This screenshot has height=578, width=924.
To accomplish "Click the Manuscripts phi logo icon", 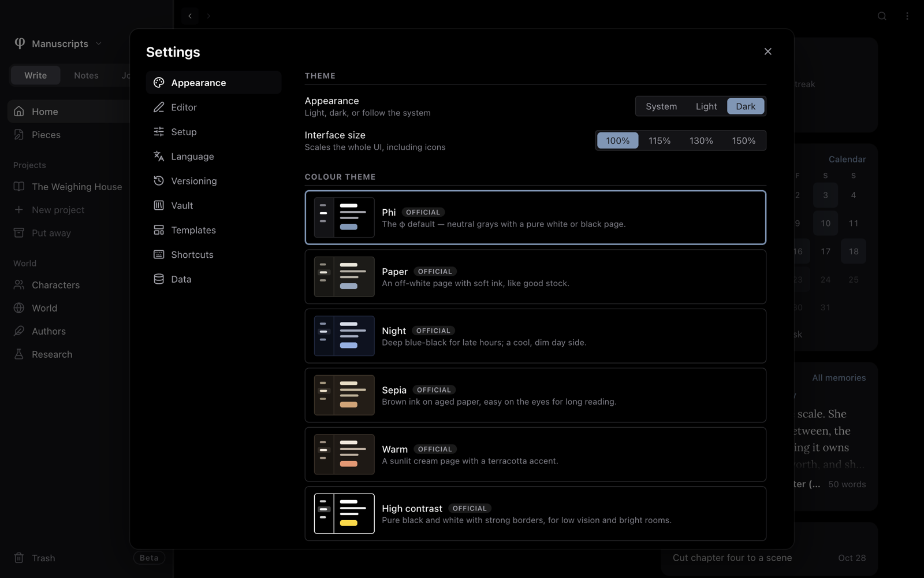I will pyautogui.click(x=20, y=43).
